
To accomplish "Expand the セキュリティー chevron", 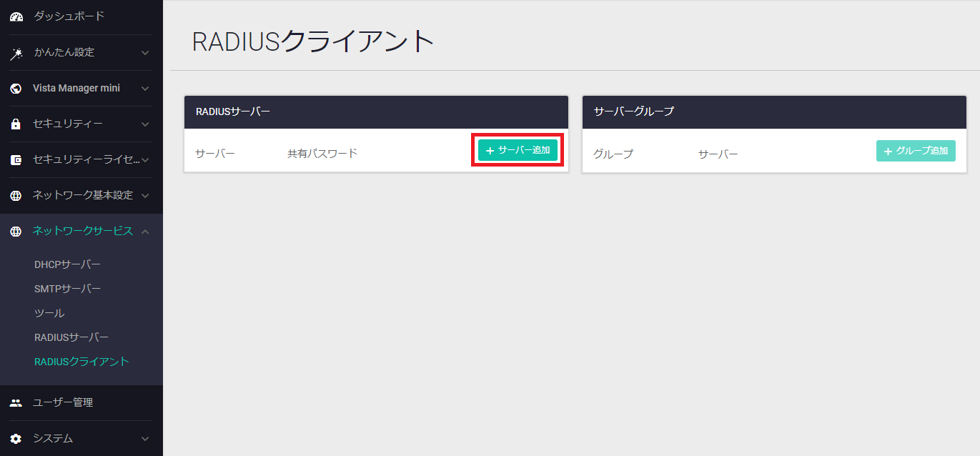I will pos(145,124).
